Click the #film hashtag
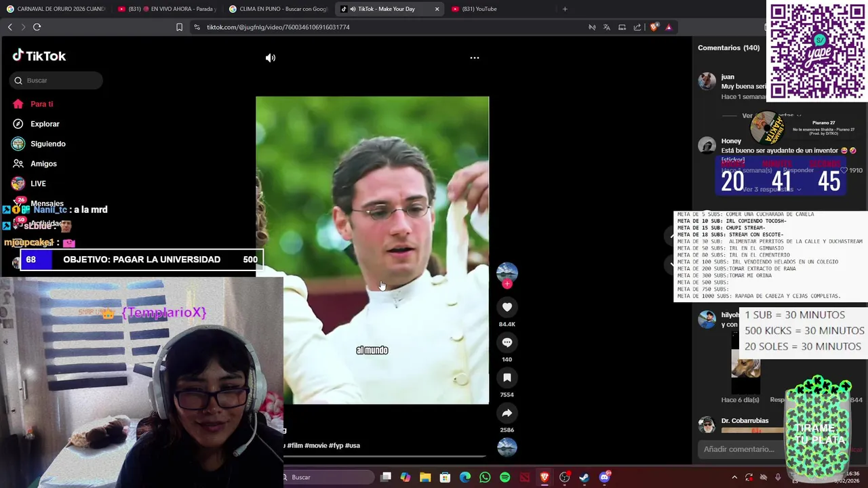868x488 pixels. 295,445
